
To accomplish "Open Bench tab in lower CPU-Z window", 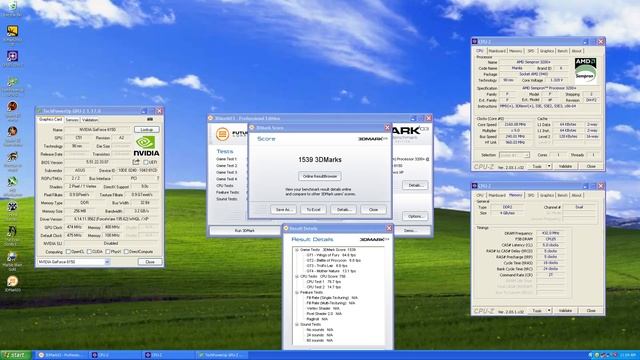I will (562, 196).
